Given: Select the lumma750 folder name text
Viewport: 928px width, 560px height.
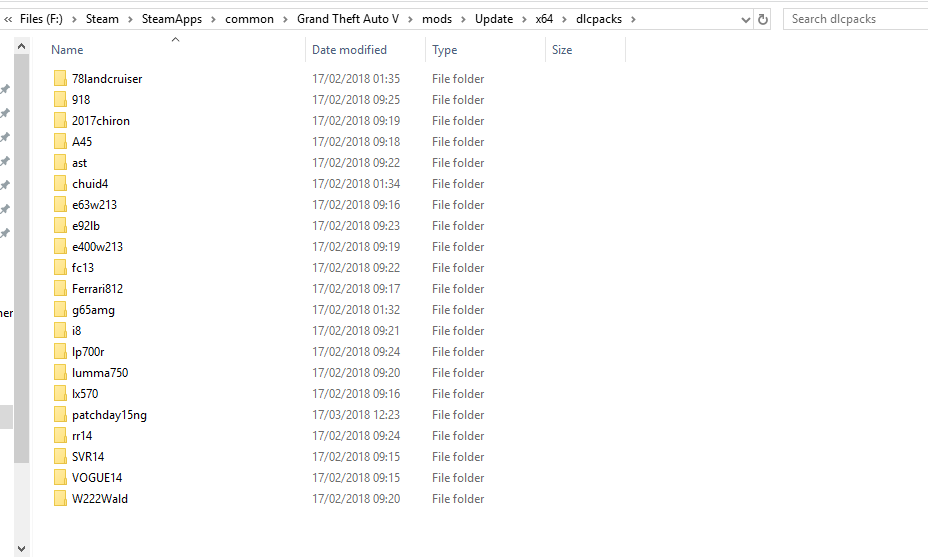Looking at the screenshot, I should (100, 373).
